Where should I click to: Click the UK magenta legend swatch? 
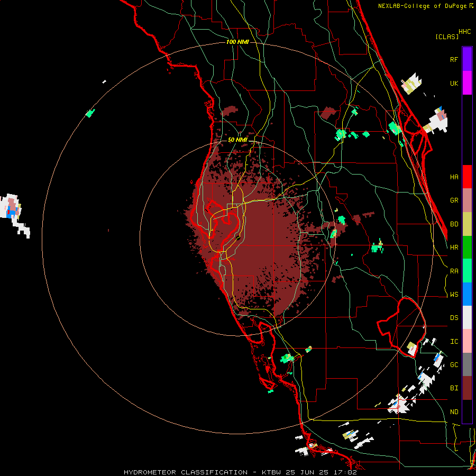pyautogui.click(x=467, y=83)
